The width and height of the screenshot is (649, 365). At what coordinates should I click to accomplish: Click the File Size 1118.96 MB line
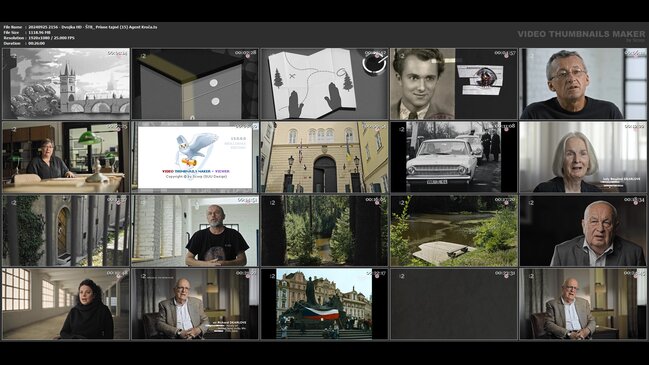27,32
